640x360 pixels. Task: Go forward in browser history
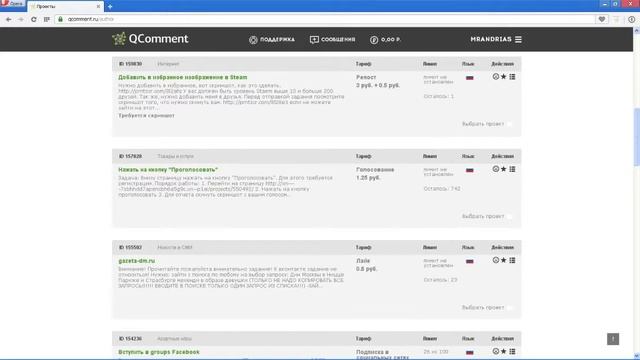click(21, 19)
